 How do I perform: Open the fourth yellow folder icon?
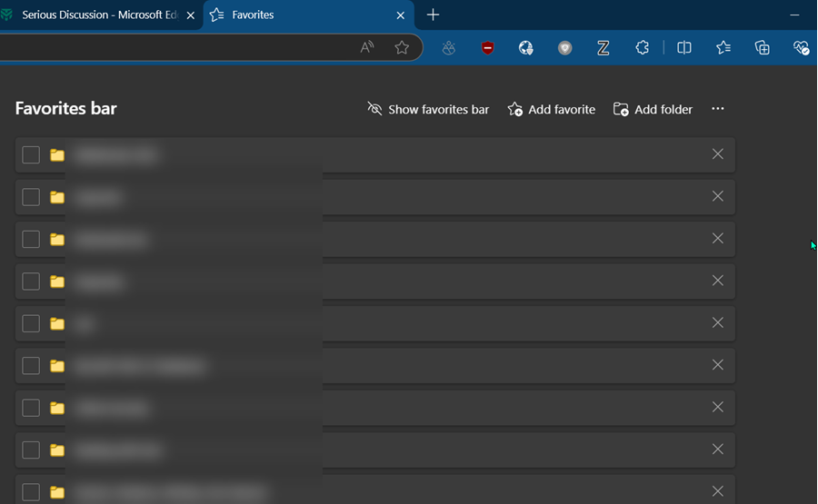point(57,282)
